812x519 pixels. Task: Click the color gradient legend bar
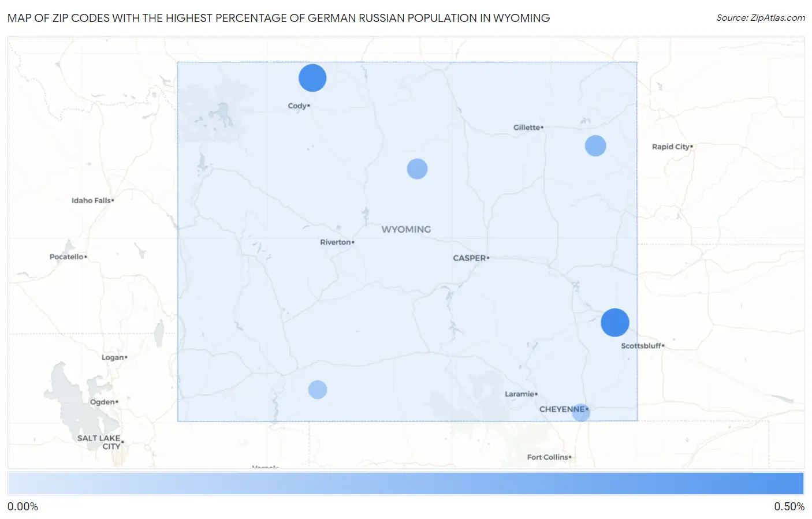pos(405,483)
